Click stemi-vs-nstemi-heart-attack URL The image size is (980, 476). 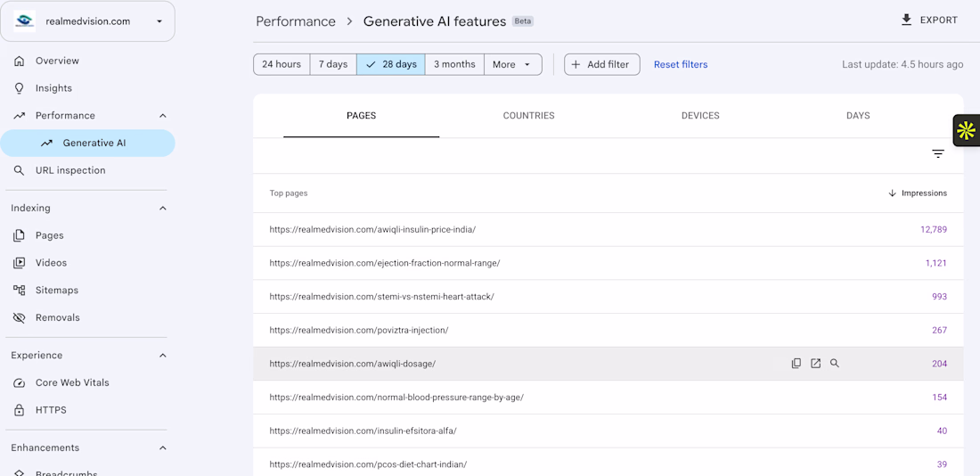point(381,297)
